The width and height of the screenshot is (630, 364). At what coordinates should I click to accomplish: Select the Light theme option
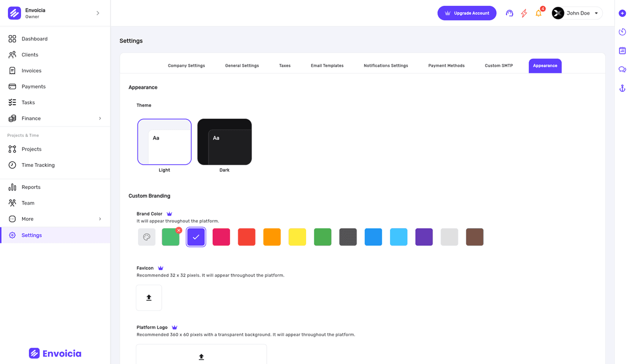(x=164, y=141)
